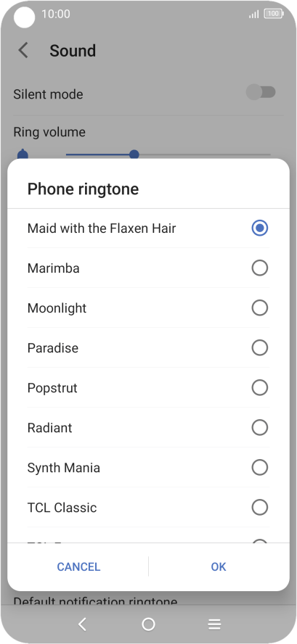Tap the back arrow next to Sound
The image size is (297, 644).
coord(23,51)
